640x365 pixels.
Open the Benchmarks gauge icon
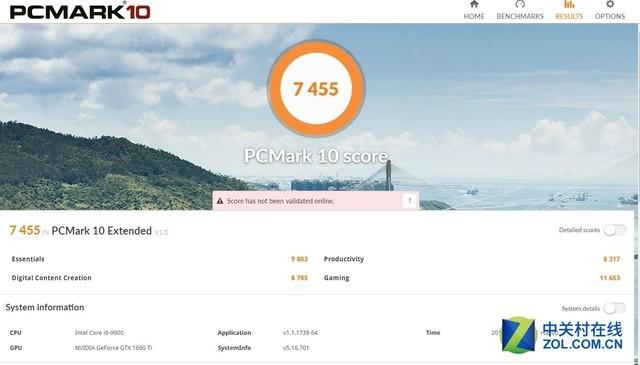click(520, 4)
